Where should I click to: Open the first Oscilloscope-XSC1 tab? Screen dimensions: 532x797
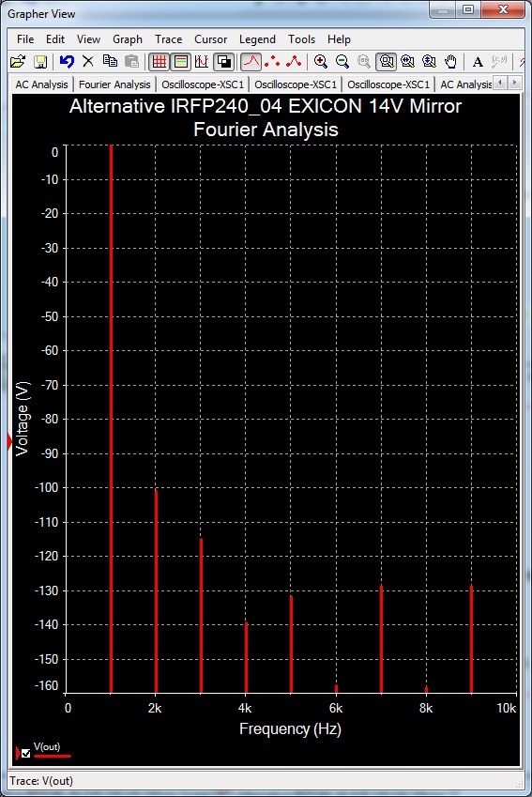(203, 84)
